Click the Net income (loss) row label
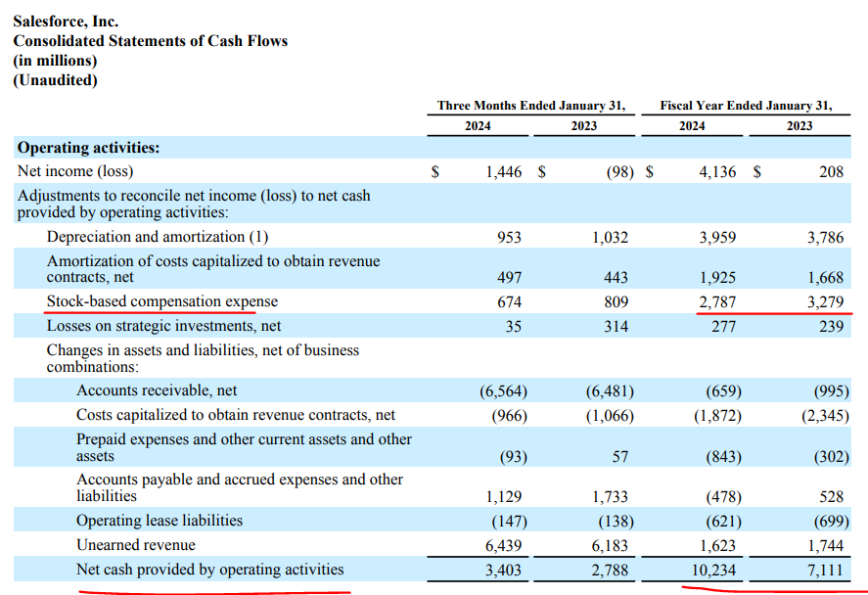The width and height of the screenshot is (868, 595). [77, 171]
